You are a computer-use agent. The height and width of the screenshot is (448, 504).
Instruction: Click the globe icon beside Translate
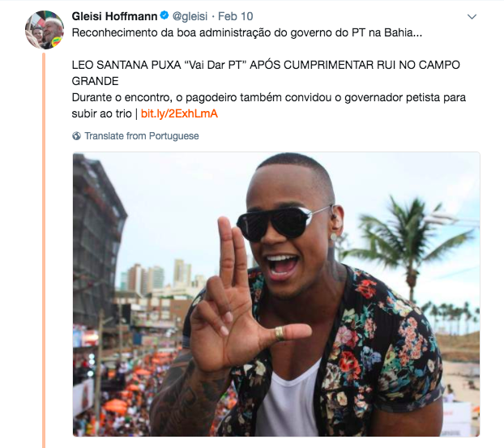pyautogui.click(x=76, y=136)
